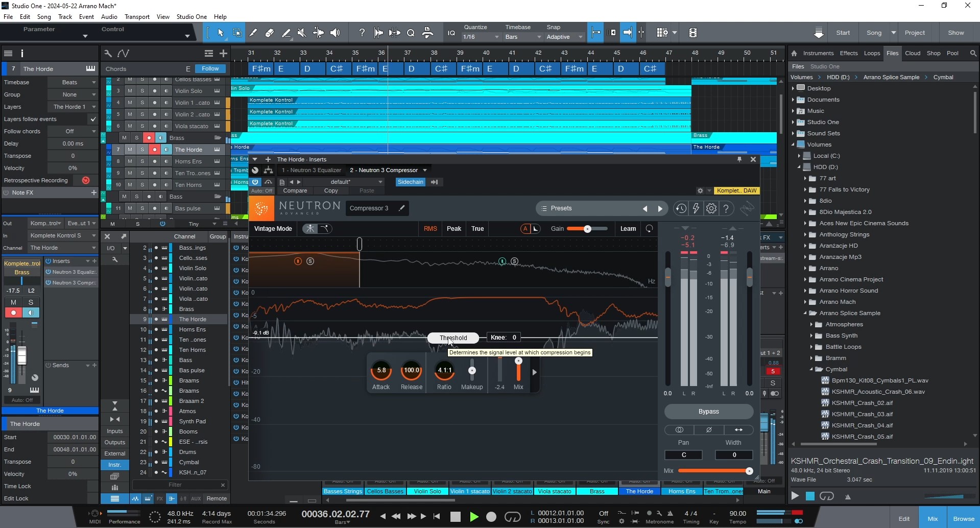Viewport: 980px width, 528px height.
Task: Select the 1 - Neutron 3 Equalizer tab
Action: [x=311, y=170]
